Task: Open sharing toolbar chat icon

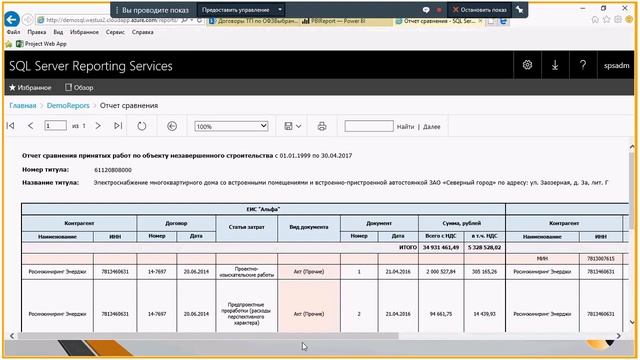Action: point(426,10)
